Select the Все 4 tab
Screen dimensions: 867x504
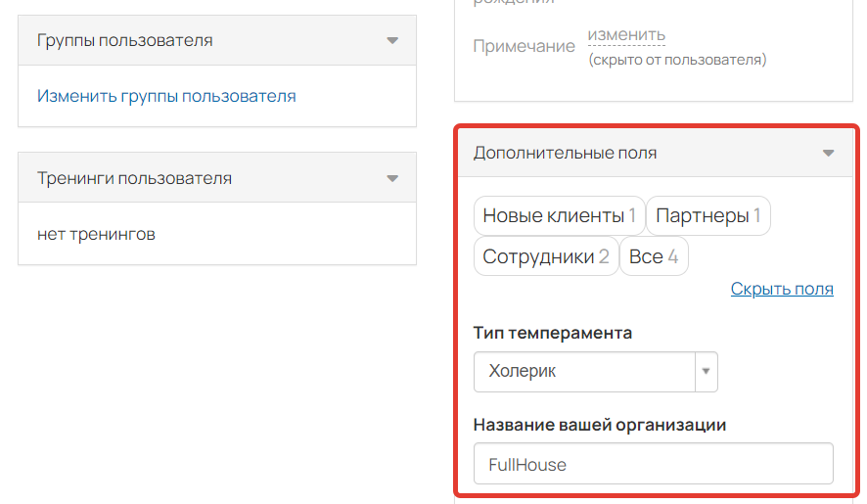(x=654, y=256)
